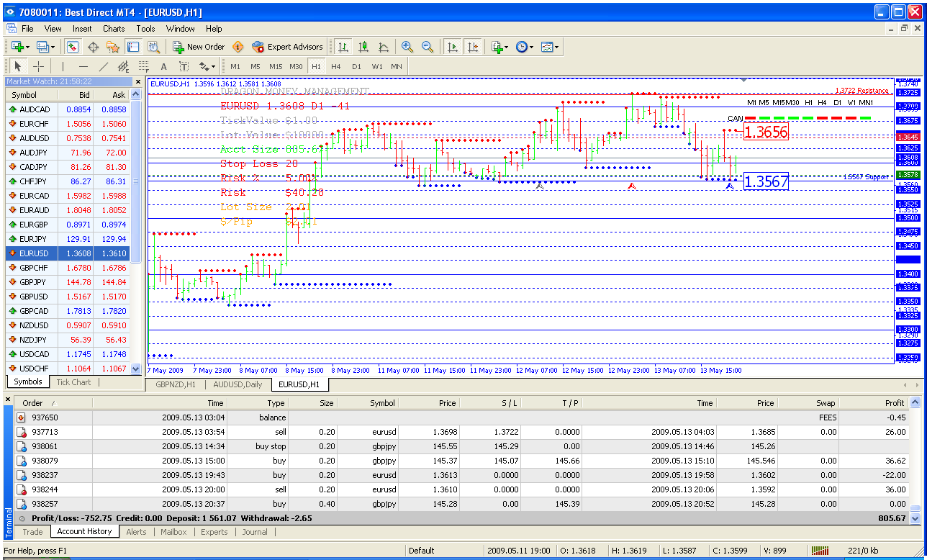927x560 pixels.
Task: Enable chart auto scroll
Action: click(453, 47)
